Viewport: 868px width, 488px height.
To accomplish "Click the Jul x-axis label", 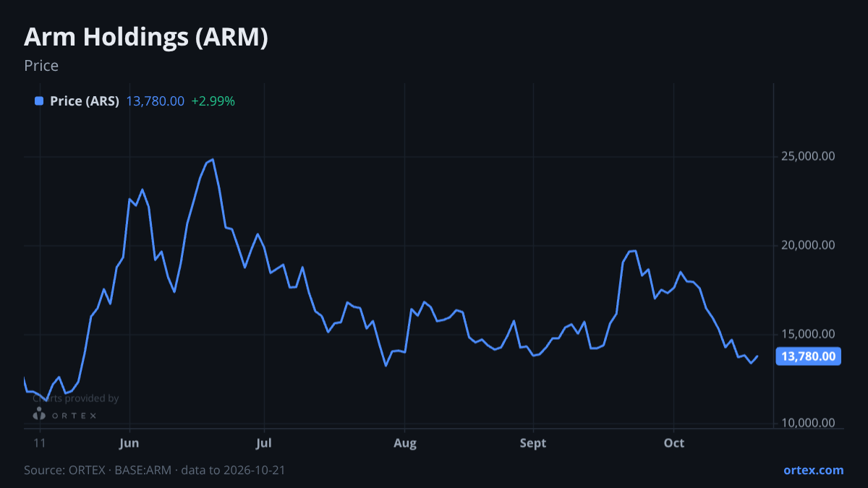I will pos(264,443).
